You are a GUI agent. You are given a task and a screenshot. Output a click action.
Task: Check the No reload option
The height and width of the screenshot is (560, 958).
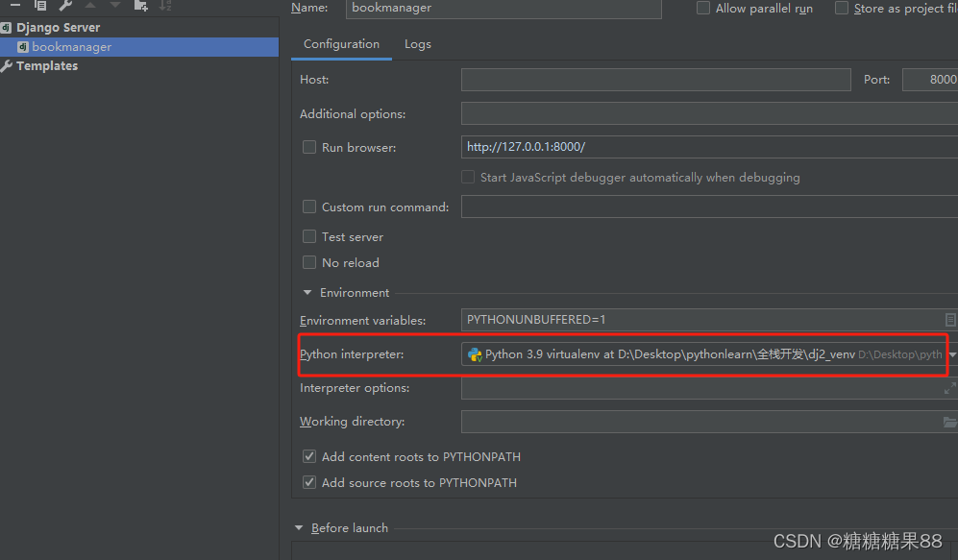click(309, 262)
